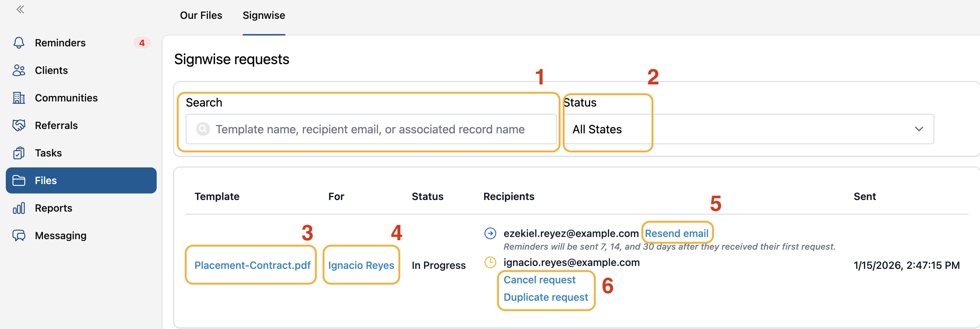980x329 pixels.
Task: Open the Placement-Contract.pdf template link
Action: tap(252, 265)
